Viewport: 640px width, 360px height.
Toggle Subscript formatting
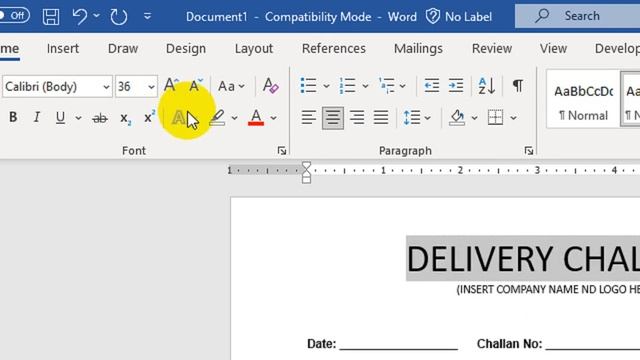coord(125,118)
